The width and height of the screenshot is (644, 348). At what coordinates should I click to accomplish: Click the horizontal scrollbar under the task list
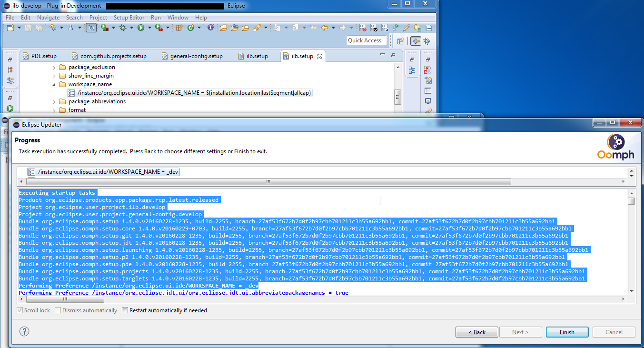click(x=268, y=182)
